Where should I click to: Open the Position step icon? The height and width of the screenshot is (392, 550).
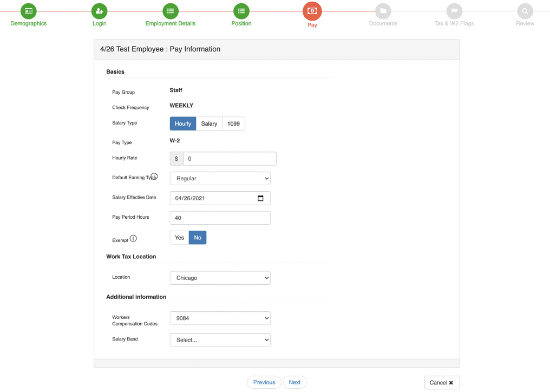[241, 10]
